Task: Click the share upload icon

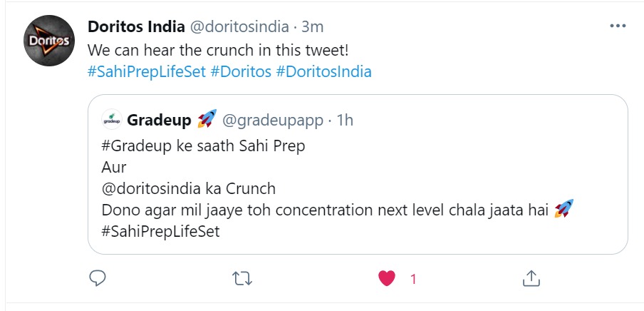Action: [x=531, y=279]
